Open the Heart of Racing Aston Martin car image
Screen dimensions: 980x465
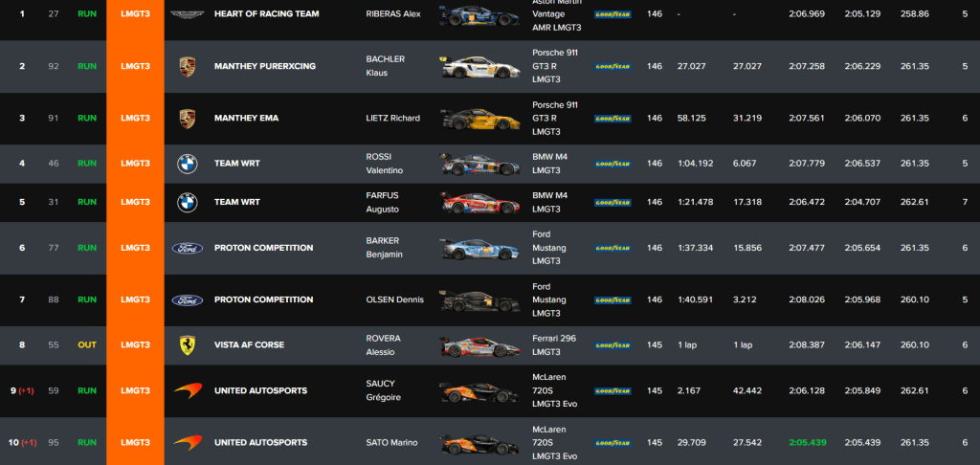[x=480, y=15]
